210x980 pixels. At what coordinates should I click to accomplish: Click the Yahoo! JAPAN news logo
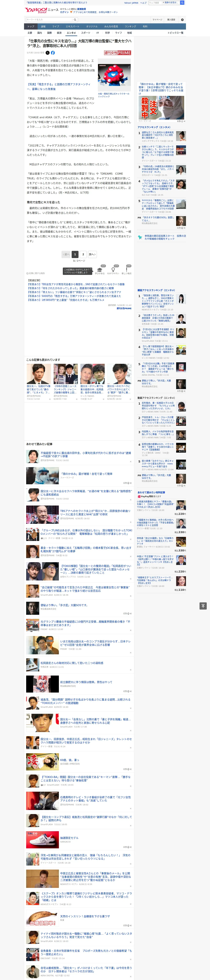coord(42,10)
